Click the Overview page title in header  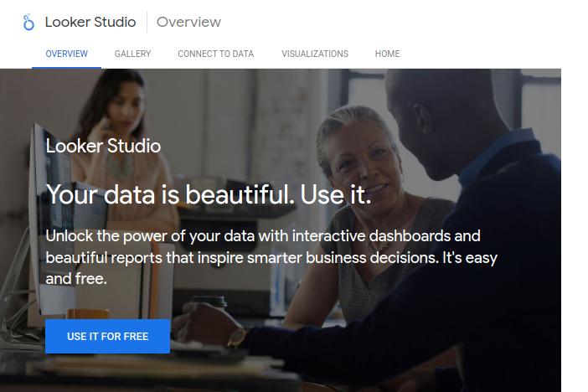coord(188,23)
